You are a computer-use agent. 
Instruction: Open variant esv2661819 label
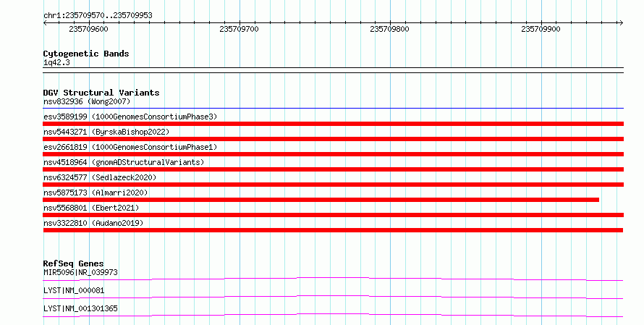[130, 147]
